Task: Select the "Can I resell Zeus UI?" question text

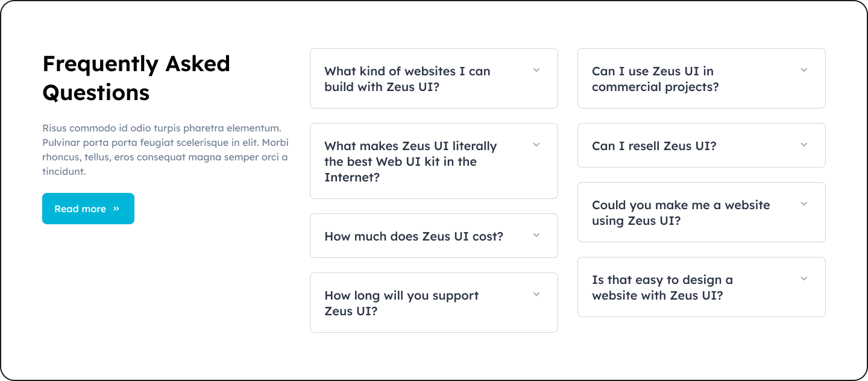Action: pyautogui.click(x=654, y=146)
